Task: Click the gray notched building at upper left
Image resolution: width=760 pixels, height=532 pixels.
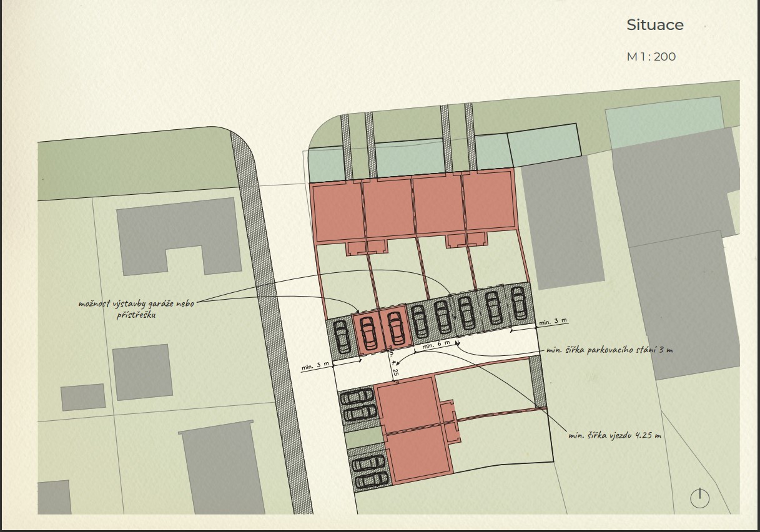Action: [180, 236]
